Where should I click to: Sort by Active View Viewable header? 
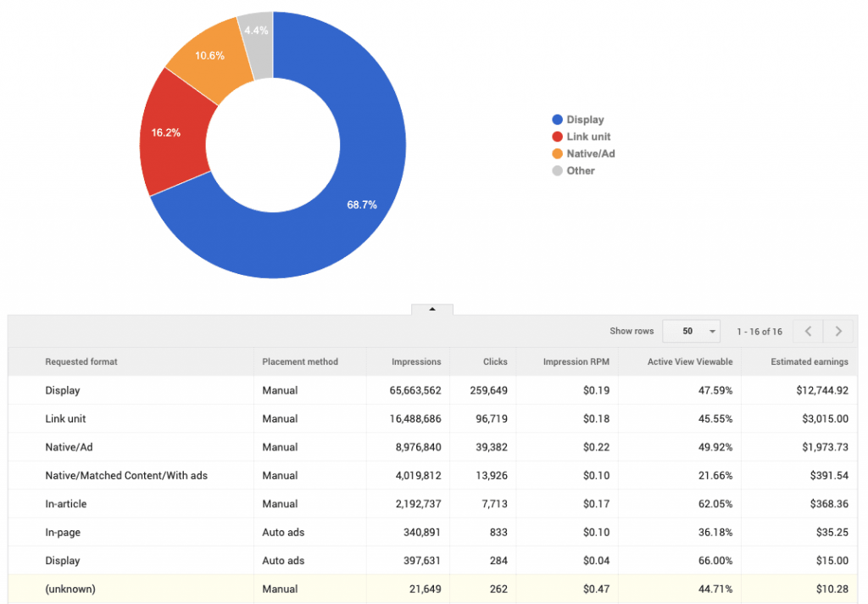tap(690, 362)
